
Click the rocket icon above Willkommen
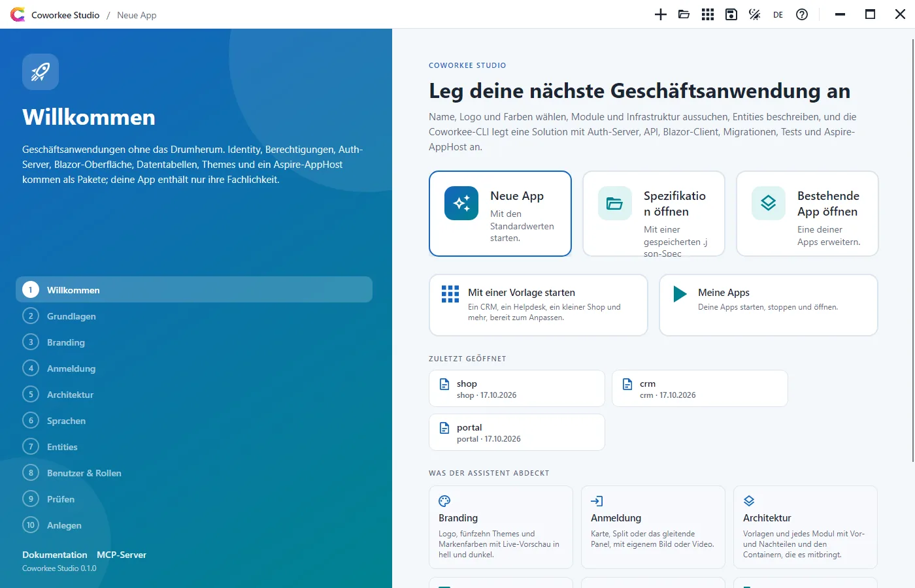(x=41, y=72)
